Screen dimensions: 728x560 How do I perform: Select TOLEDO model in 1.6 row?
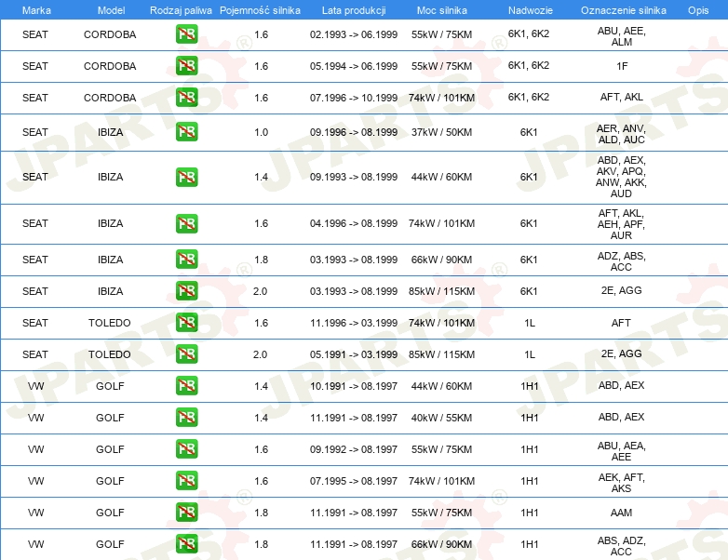click(110, 323)
